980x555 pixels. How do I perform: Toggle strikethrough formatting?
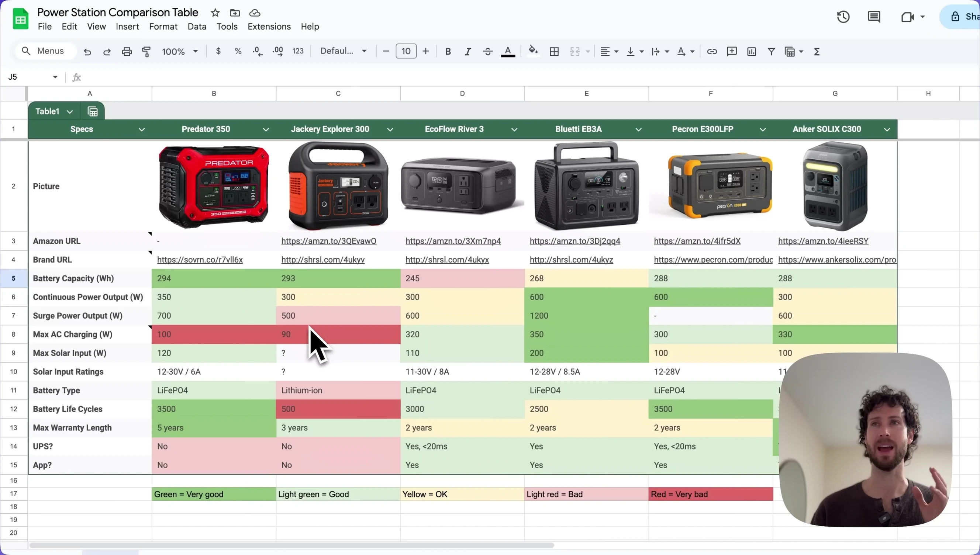coord(488,52)
